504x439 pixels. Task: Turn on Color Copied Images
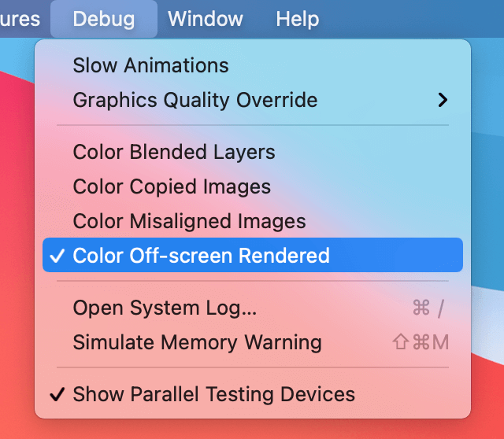tap(172, 186)
